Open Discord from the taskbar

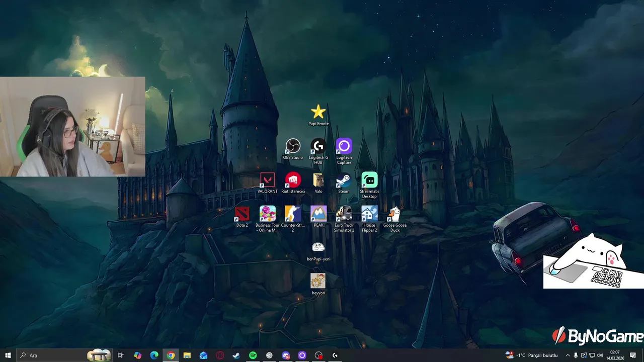tap(286, 355)
